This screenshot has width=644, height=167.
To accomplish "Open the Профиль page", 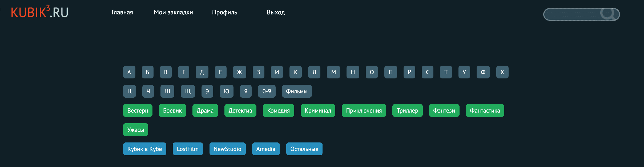I will (x=224, y=12).
